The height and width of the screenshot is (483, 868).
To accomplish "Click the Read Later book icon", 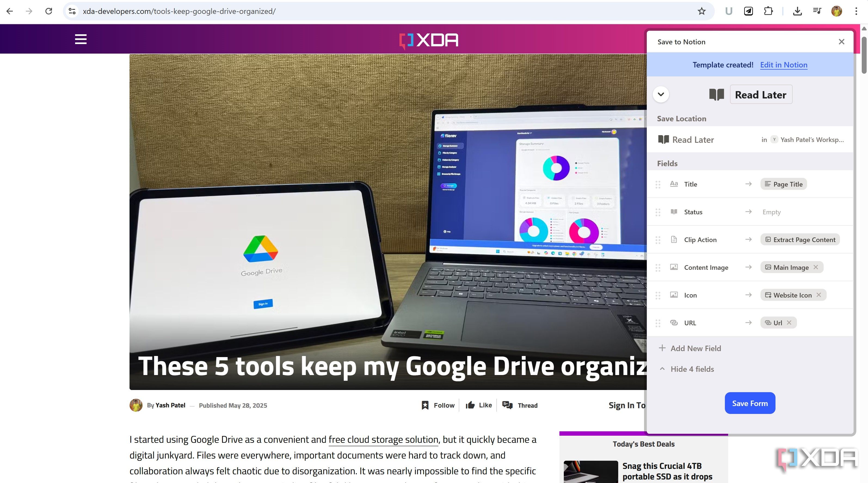I will click(716, 95).
